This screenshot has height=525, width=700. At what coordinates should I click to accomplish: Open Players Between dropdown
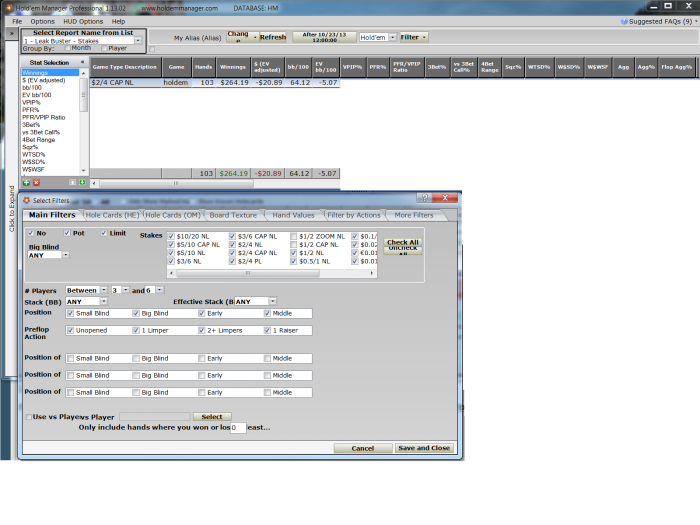[104, 290]
